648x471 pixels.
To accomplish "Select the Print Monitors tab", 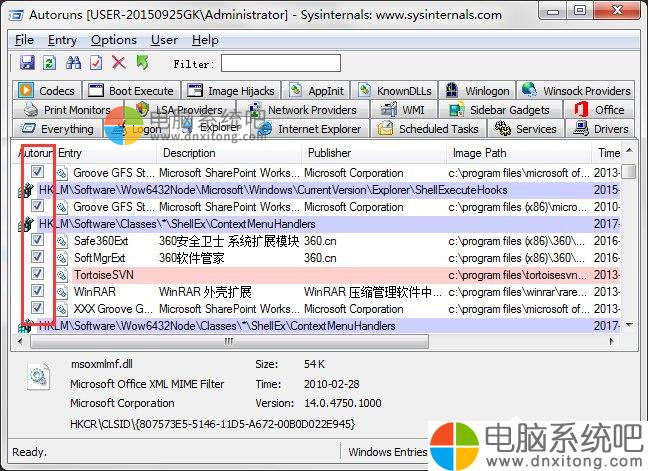I will [68, 109].
